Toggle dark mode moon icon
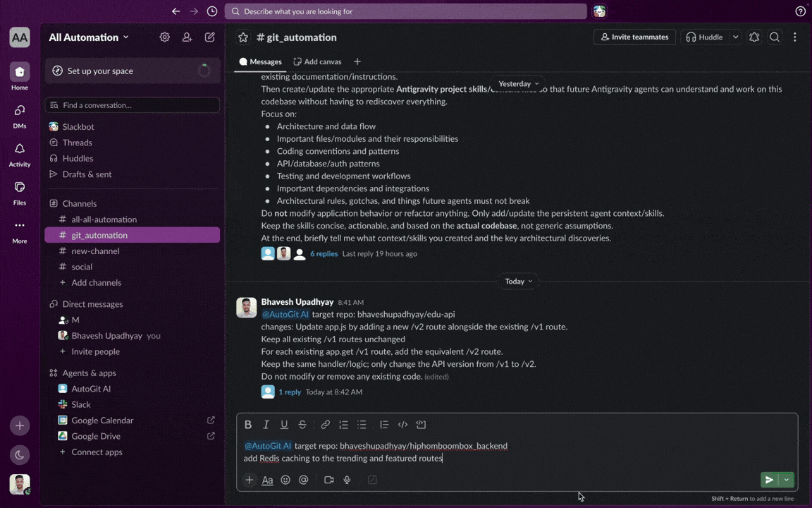 pos(20,455)
